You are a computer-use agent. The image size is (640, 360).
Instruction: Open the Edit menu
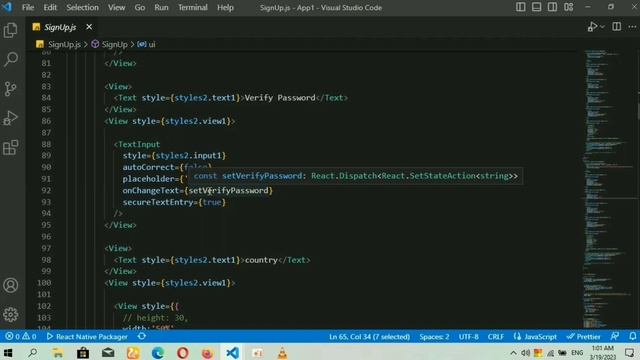tap(50, 7)
